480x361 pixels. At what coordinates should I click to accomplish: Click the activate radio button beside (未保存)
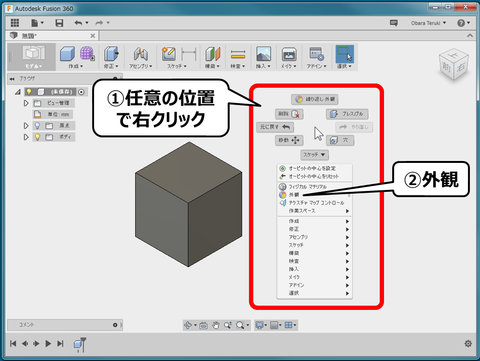[x=82, y=92]
